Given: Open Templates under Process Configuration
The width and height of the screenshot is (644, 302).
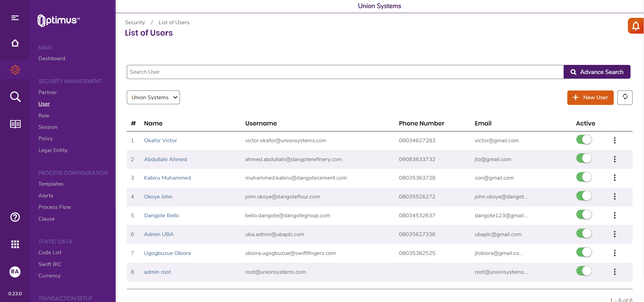Looking at the screenshot, I should [51, 184].
